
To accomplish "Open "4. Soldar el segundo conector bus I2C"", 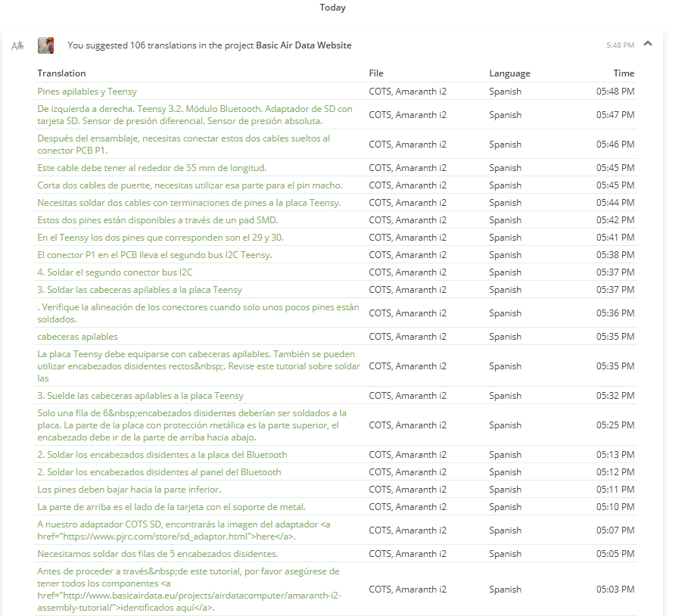I will point(115,272).
